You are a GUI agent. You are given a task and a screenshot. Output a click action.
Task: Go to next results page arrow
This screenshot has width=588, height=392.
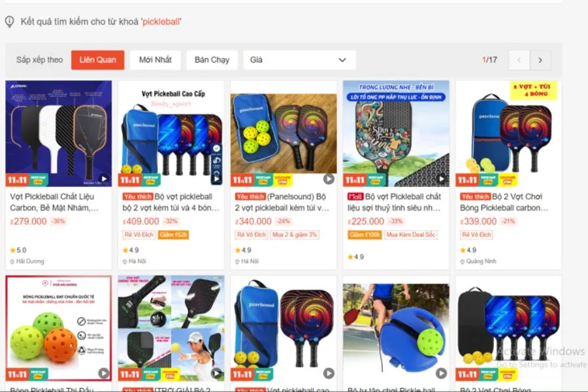(x=540, y=60)
